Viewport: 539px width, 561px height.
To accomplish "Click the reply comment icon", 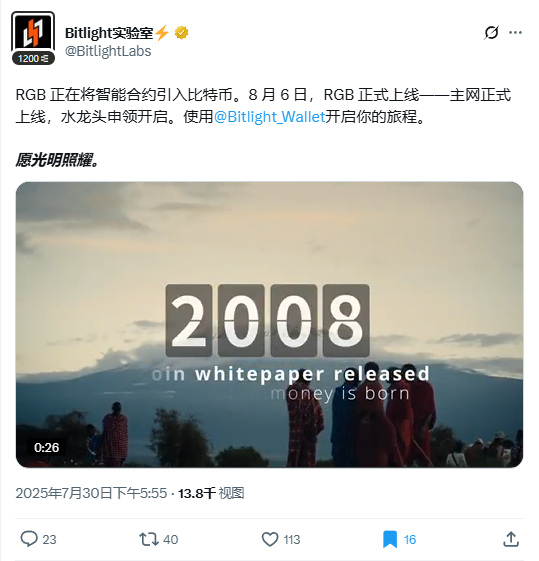I will pos(29,539).
